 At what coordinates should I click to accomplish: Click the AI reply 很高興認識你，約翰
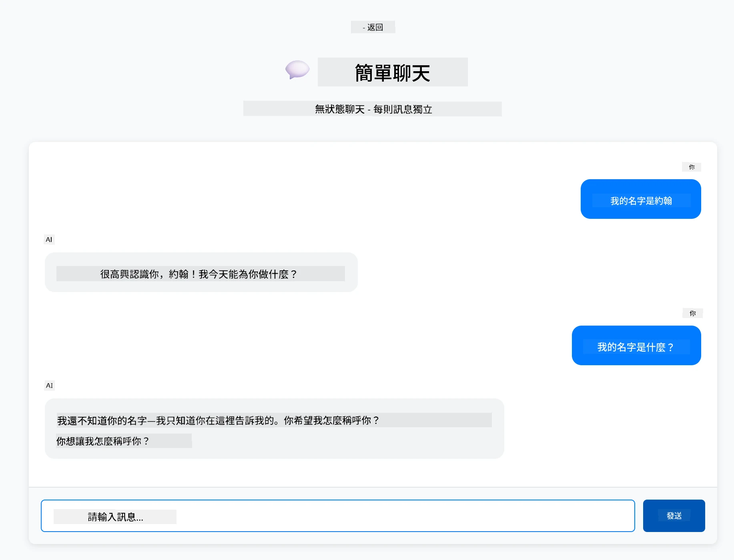[x=201, y=272]
